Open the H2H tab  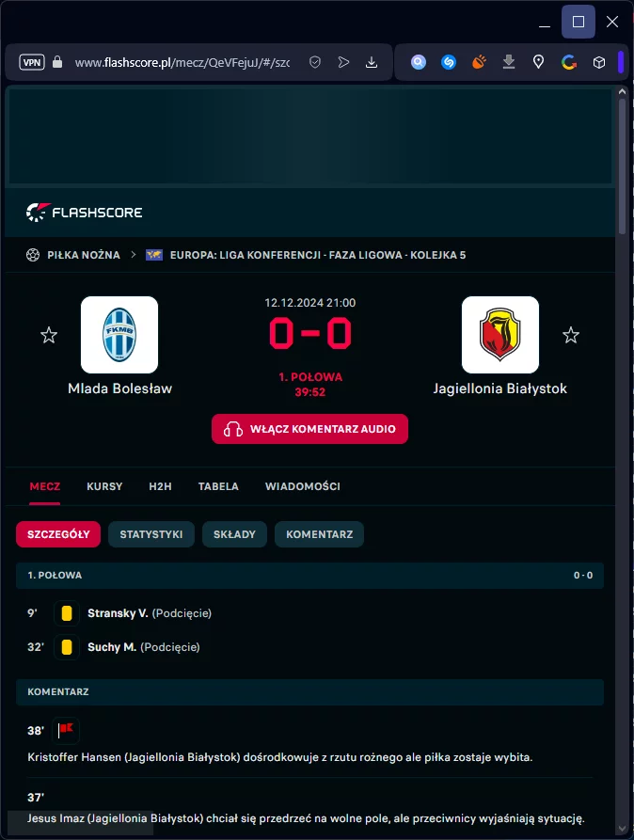(x=160, y=486)
